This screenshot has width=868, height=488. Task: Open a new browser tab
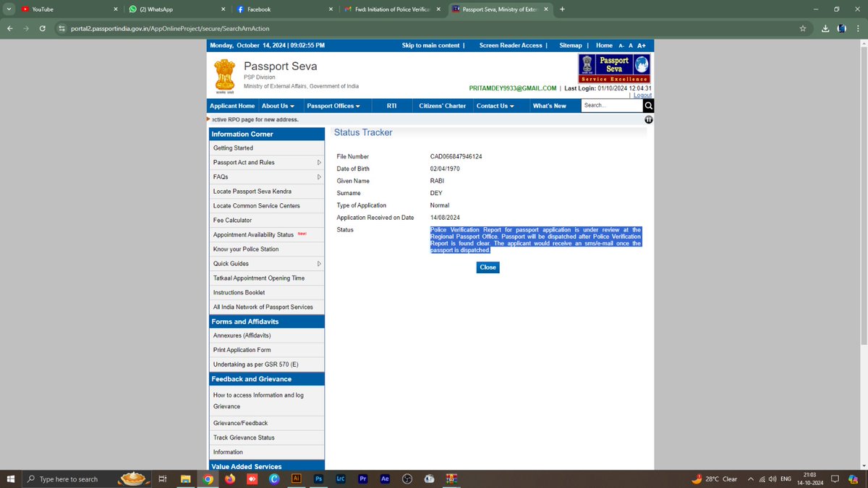tap(562, 9)
